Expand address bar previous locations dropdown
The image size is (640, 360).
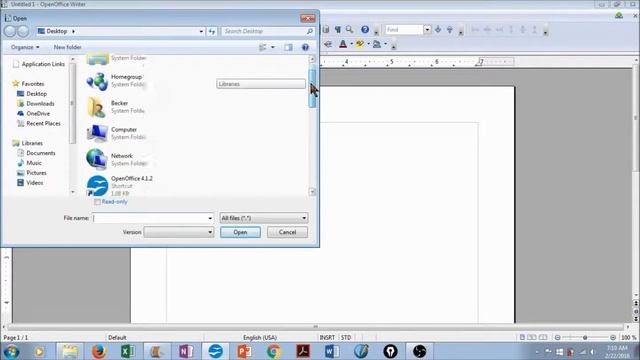(201, 31)
